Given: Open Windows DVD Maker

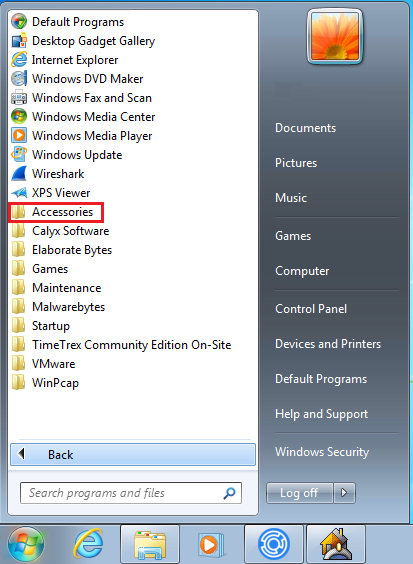Looking at the screenshot, I should [77, 79].
